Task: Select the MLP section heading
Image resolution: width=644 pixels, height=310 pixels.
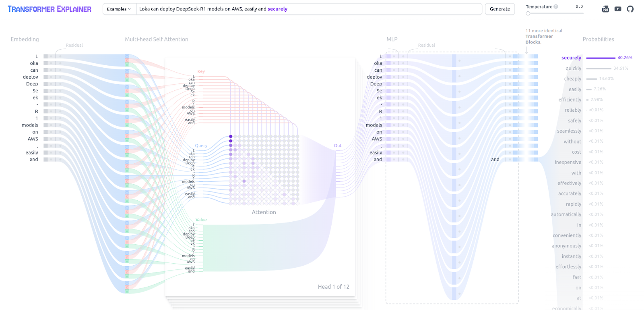Action: (x=392, y=39)
